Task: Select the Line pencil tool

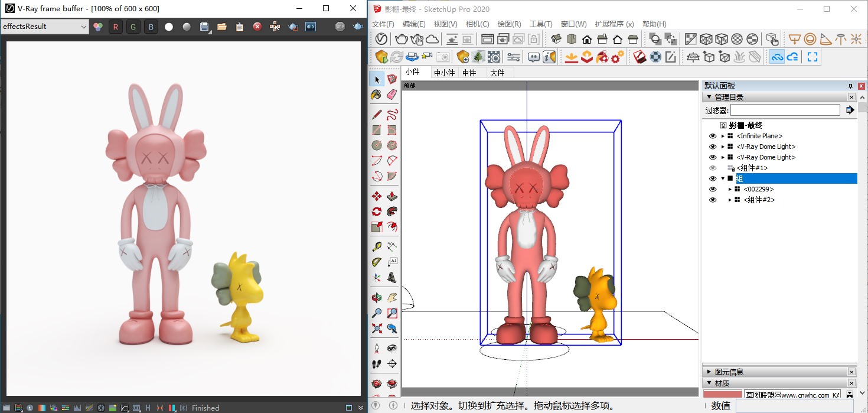Action: [377, 114]
